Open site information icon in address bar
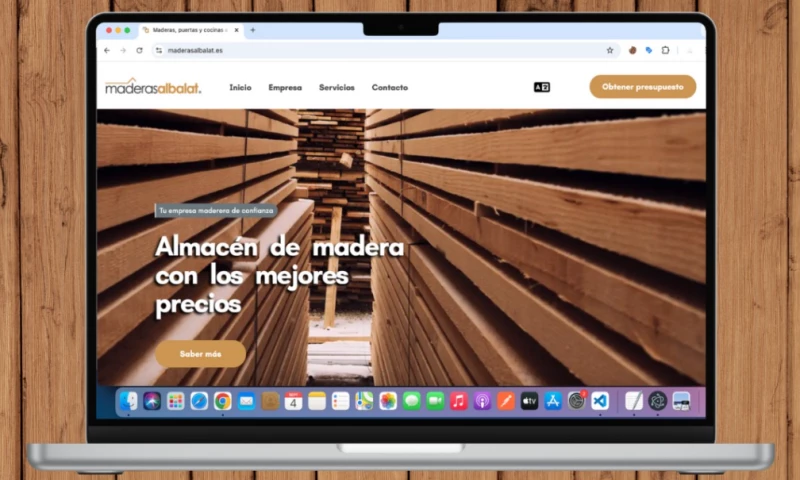The height and width of the screenshot is (480, 800). [159, 50]
